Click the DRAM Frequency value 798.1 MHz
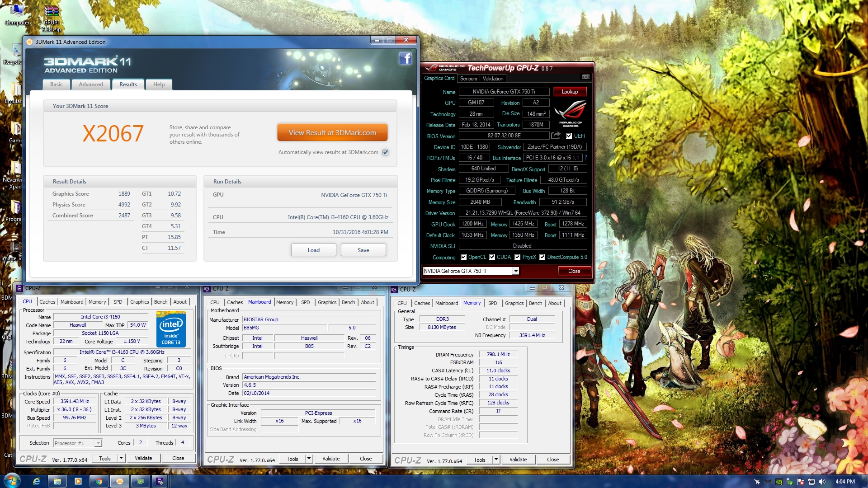This screenshot has width=868, height=488. [498, 355]
